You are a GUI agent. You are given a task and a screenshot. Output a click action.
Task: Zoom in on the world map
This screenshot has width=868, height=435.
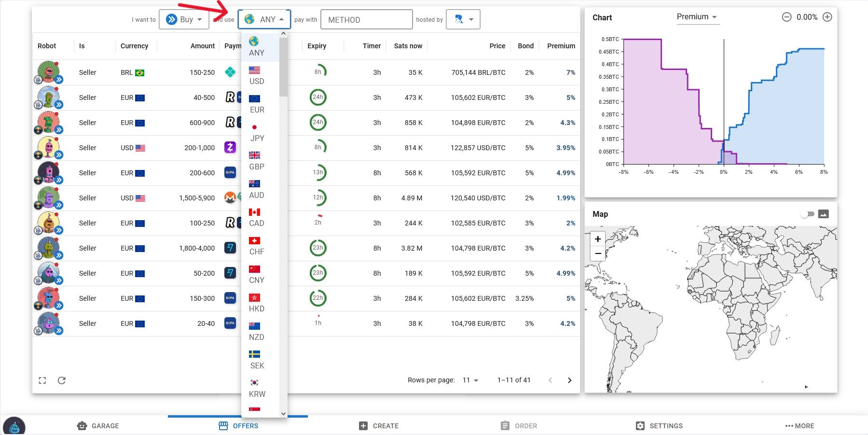[598, 239]
